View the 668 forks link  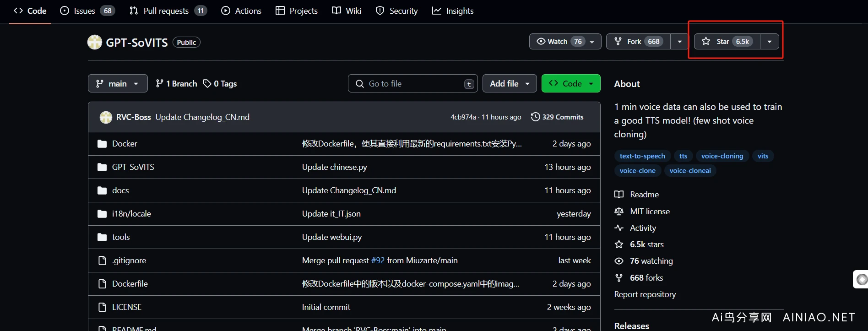click(x=639, y=278)
